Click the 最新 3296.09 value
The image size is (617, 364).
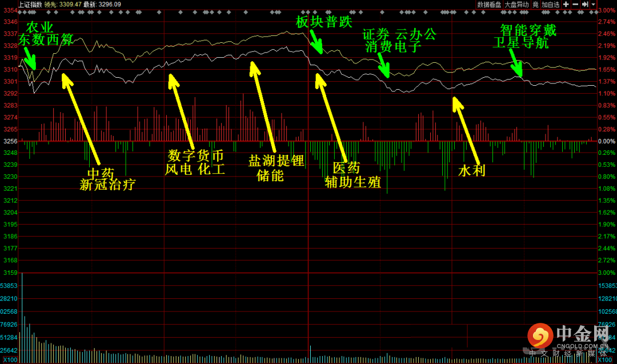102,5
